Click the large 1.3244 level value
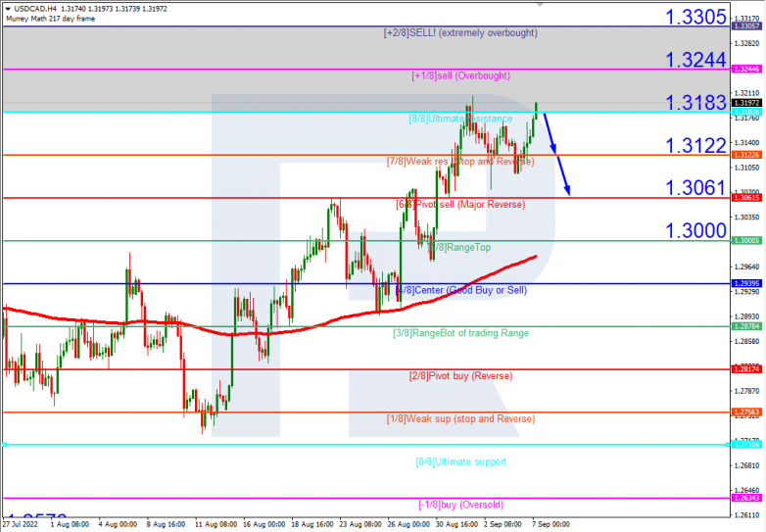 pyautogui.click(x=695, y=60)
